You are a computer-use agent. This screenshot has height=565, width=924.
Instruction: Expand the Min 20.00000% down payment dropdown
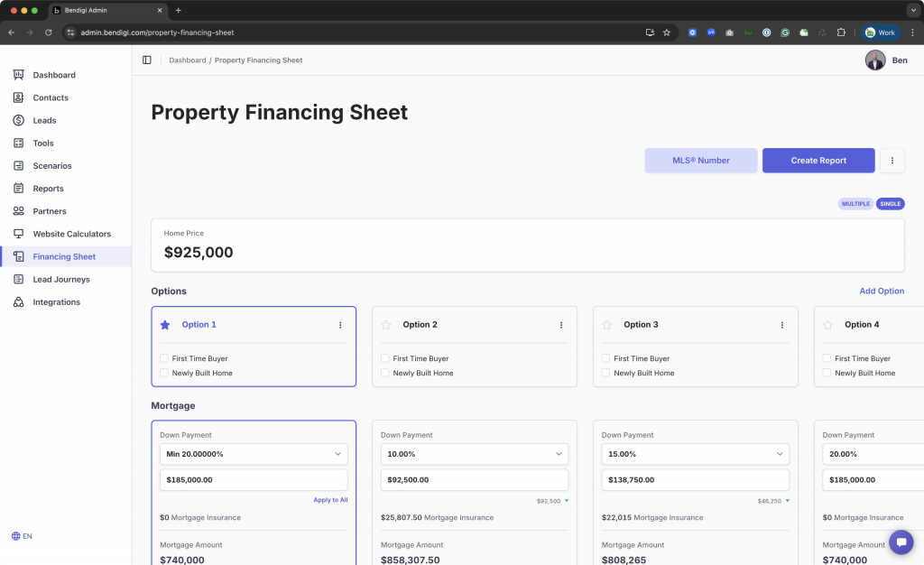[x=254, y=454]
